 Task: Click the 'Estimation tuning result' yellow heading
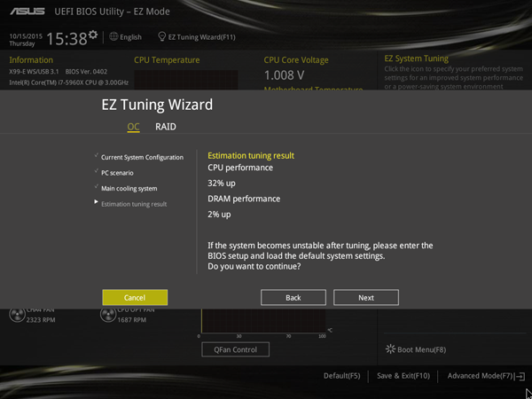pos(251,156)
